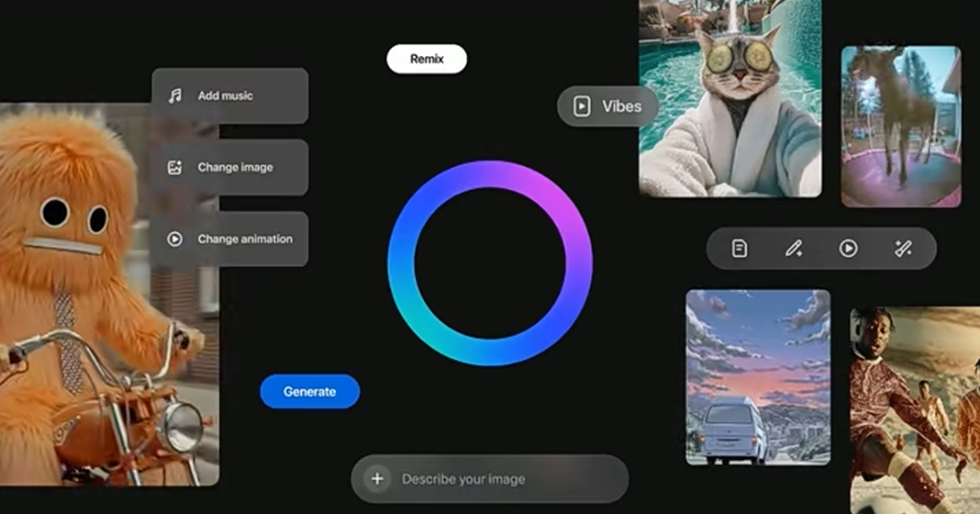The image size is (980, 514).
Task: Click the music note icon
Action: click(175, 95)
